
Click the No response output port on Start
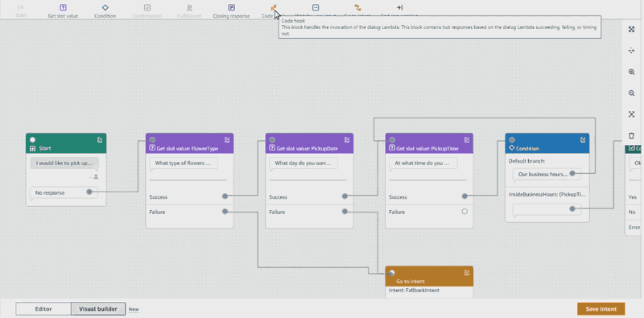(x=89, y=192)
